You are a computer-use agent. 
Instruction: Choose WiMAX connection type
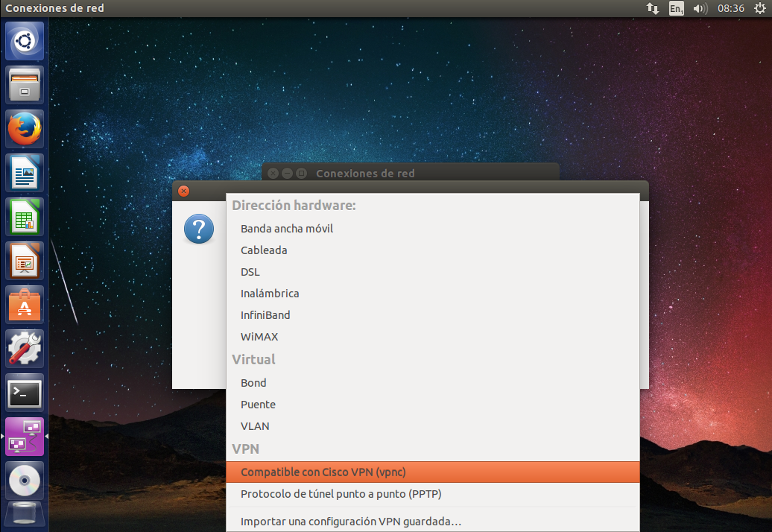[433, 337]
